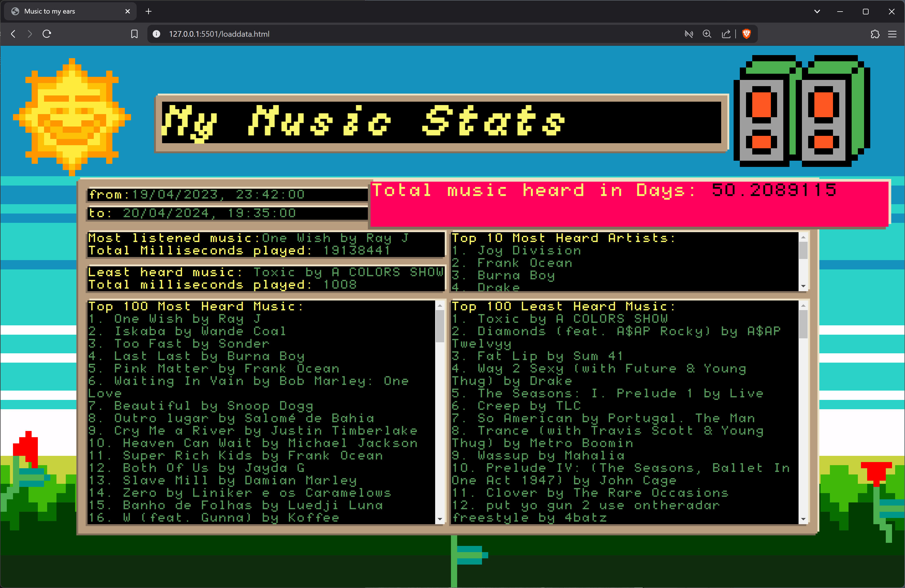Click Most listened music One Wish line
Screen dimensions: 905x588
pyautogui.click(x=248, y=238)
